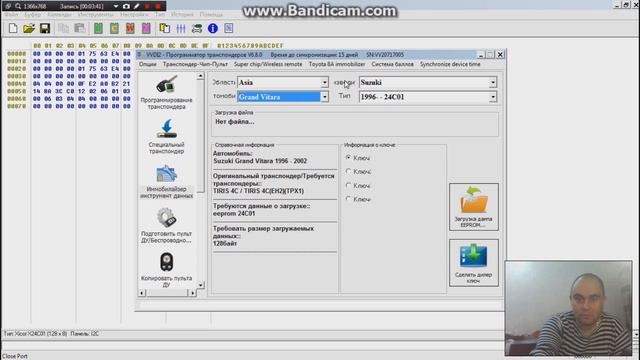Stop the Bandicam recording with the red square
Viewport: 640px width, 360px height.
[x=158, y=6]
